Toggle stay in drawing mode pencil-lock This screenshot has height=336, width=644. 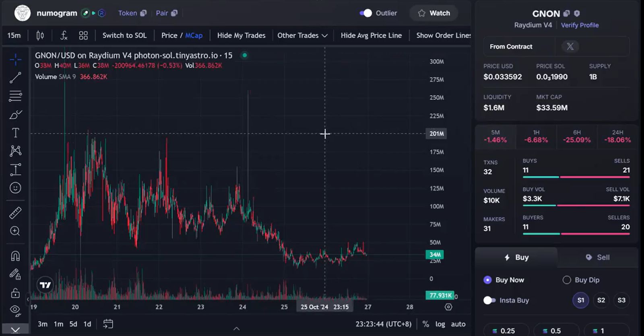pos(15,274)
